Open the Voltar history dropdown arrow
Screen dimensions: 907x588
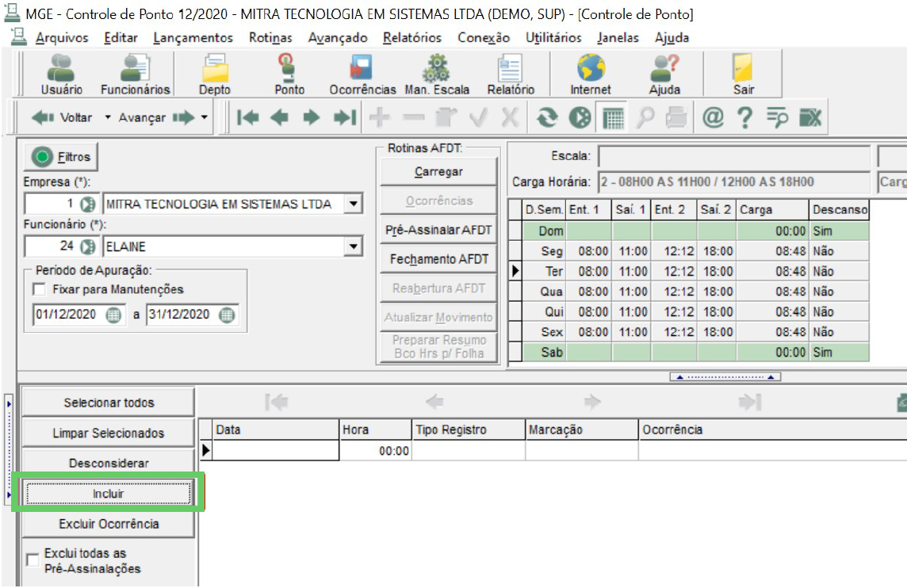(x=108, y=117)
